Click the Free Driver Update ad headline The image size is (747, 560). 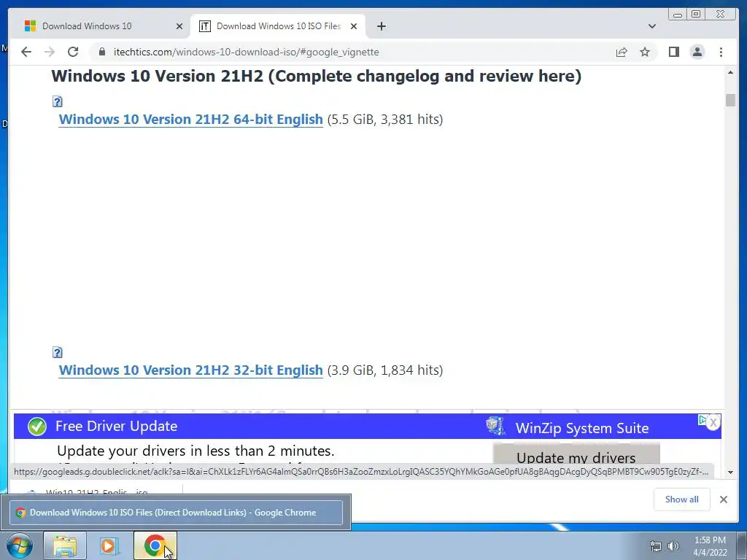click(x=116, y=426)
